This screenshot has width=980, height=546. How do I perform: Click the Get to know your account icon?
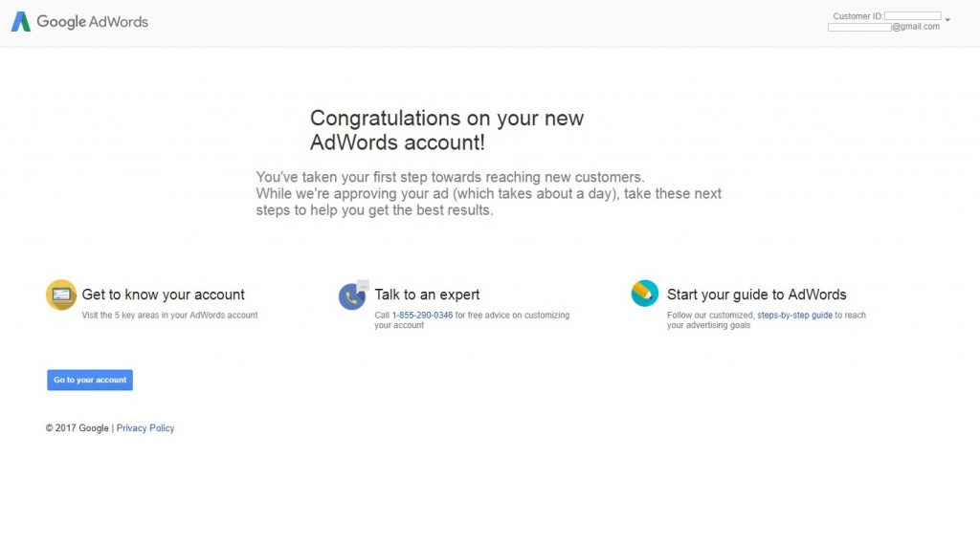pos(61,295)
